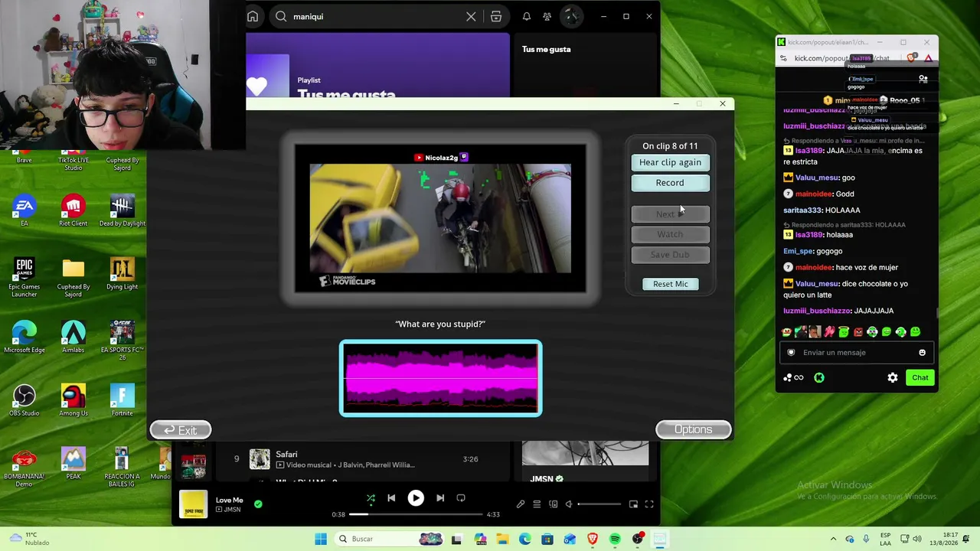Open the Spotify lyrics microphone icon
Image resolution: width=980 pixels, height=551 pixels.
[521, 504]
